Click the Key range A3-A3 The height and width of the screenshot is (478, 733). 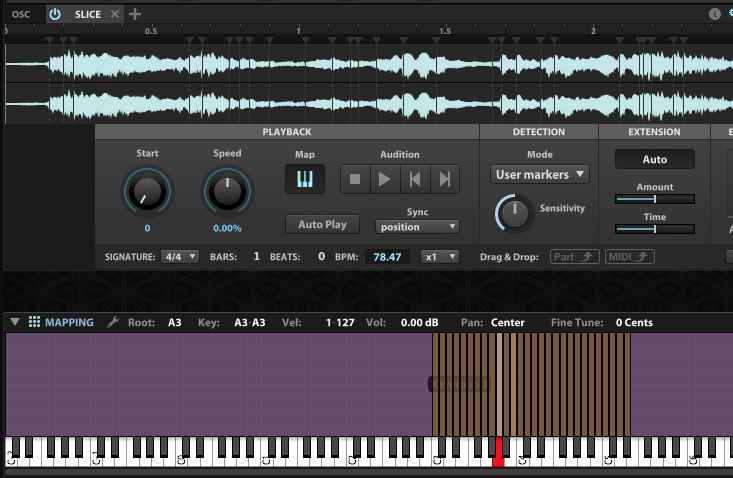(250, 322)
